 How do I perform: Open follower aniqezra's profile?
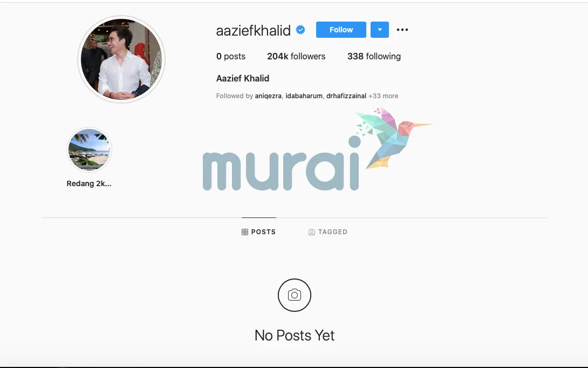pyautogui.click(x=268, y=96)
